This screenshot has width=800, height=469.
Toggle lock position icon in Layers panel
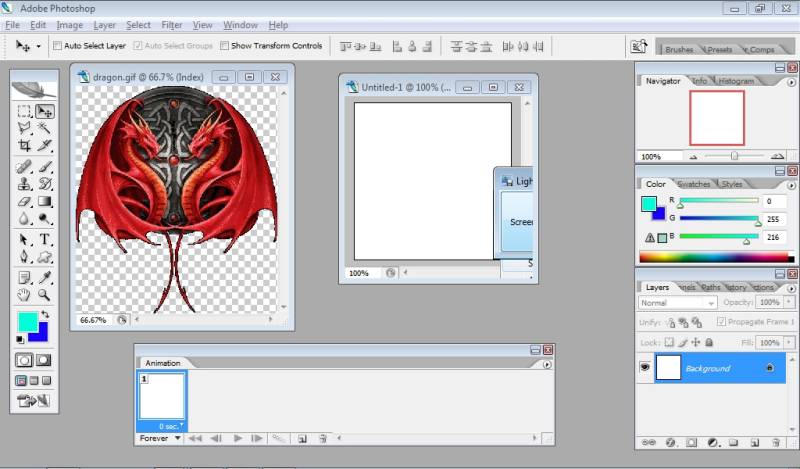click(695, 342)
